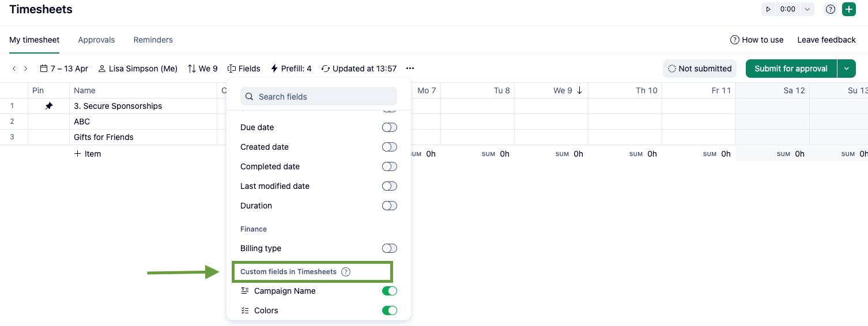Disable the Campaign Name field toggle
The image size is (868, 326).
[x=390, y=291]
